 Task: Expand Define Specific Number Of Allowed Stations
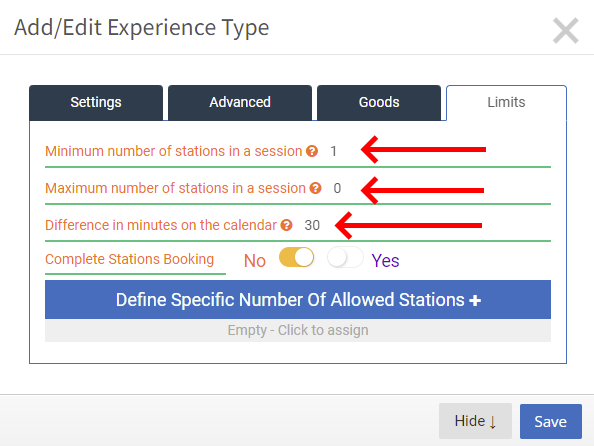click(298, 300)
